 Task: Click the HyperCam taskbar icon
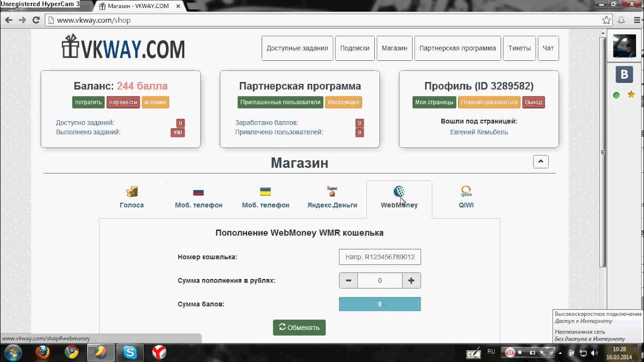(101, 352)
